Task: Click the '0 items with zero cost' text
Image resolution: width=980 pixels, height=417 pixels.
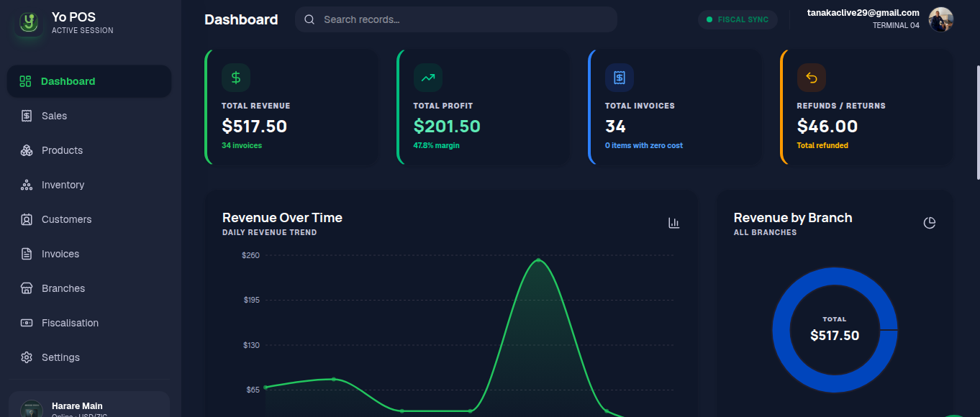Action: (644, 145)
